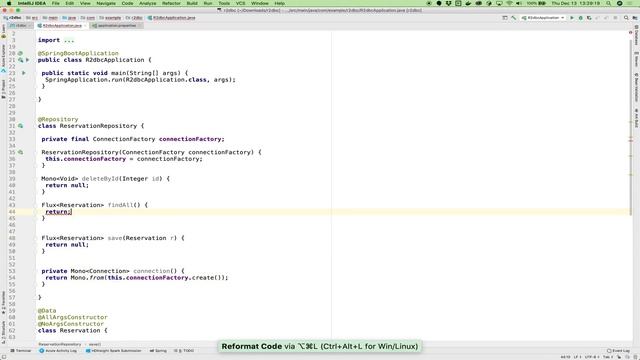Open the Tools menu
This screenshot has width=640, height=360.
[224, 3]
